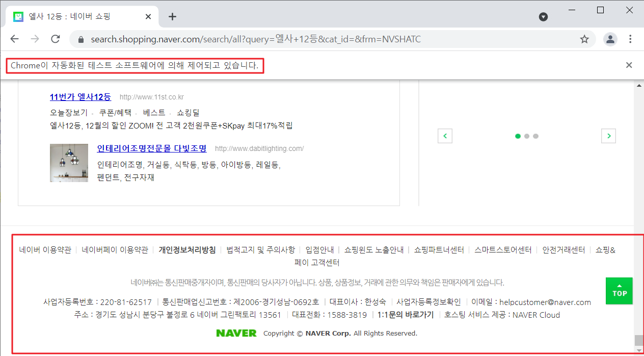Open the 쿠폰/혜택 sublink

(115, 112)
